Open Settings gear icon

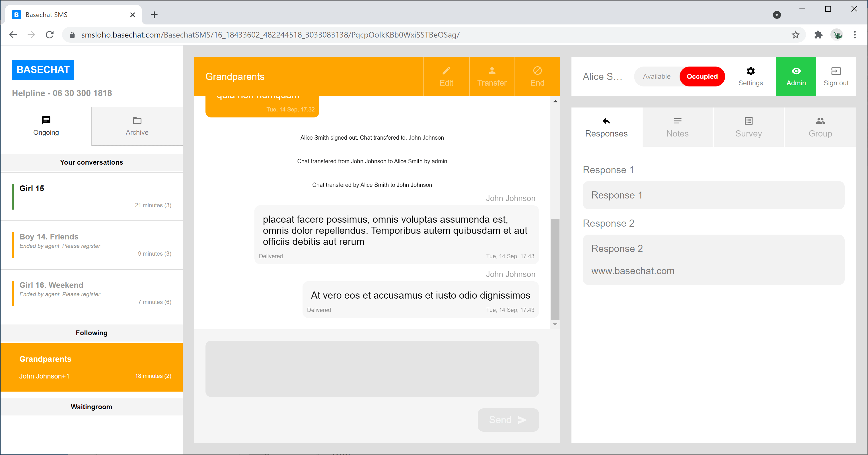[750, 71]
